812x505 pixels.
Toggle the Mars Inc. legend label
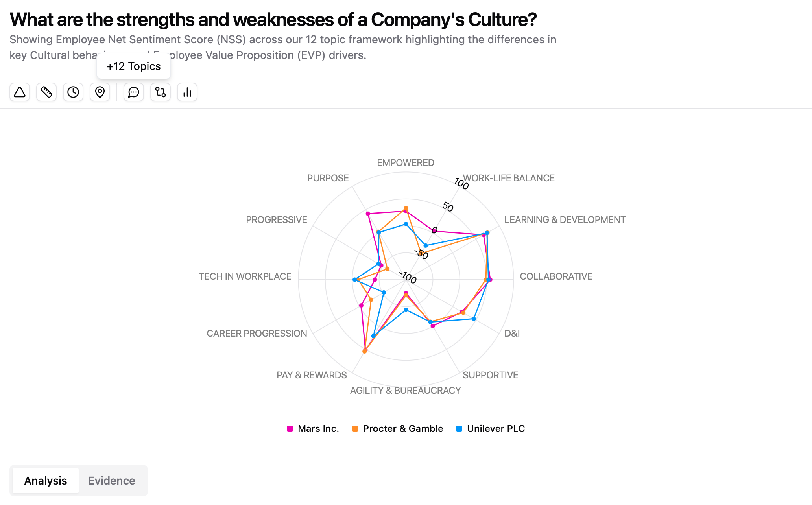(318, 429)
